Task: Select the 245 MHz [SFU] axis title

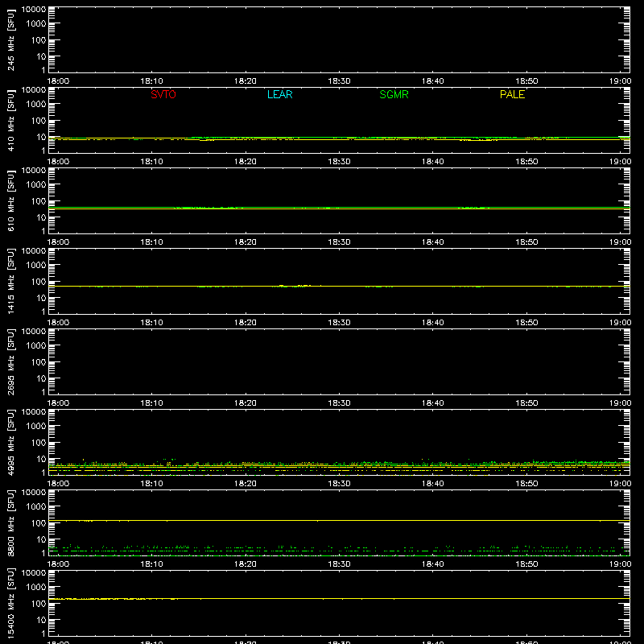Action: [x=11, y=39]
